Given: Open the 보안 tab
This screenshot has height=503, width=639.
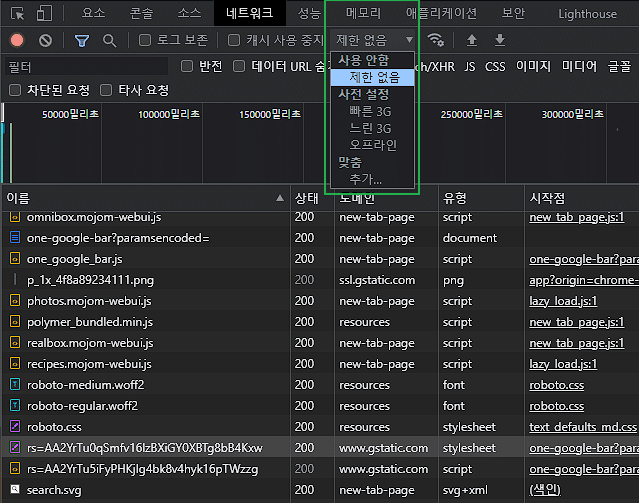Looking at the screenshot, I should [x=513, y=13].
